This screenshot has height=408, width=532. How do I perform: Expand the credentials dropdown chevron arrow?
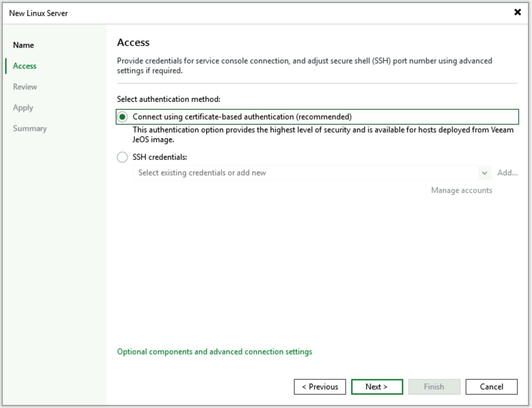pyautogui.click(x=484, y=173)
